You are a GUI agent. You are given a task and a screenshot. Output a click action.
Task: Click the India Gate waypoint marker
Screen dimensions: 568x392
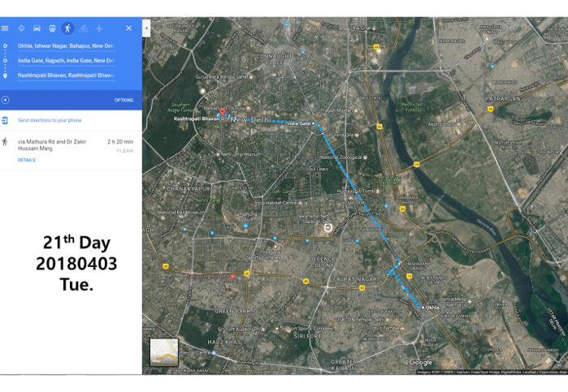314,123
